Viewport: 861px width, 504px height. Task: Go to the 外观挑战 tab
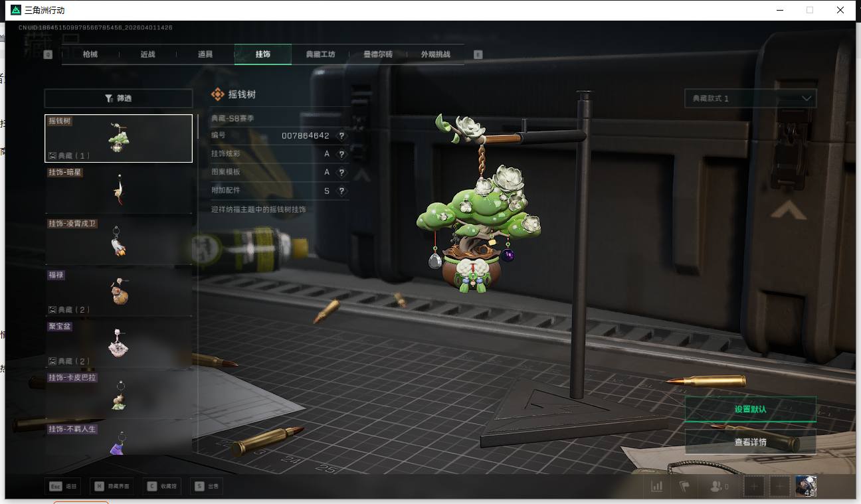pos(435,54)
